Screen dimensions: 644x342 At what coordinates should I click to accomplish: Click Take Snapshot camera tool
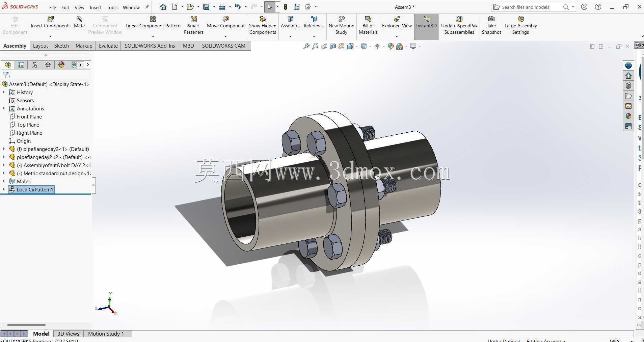coord(491,25)
